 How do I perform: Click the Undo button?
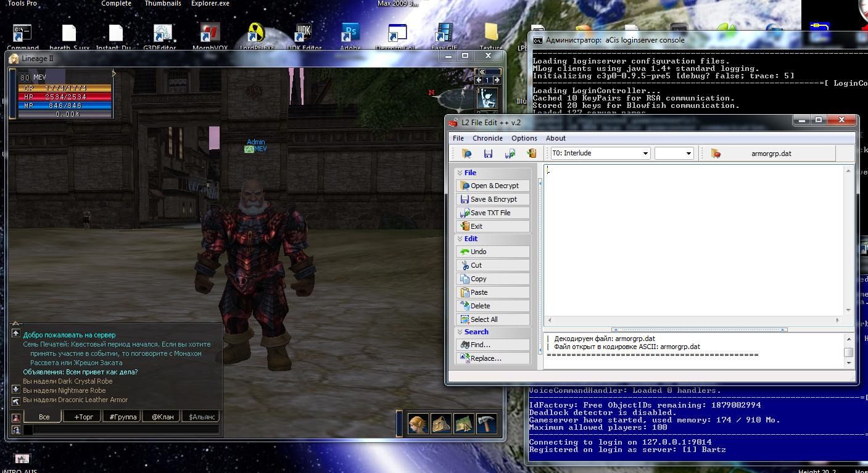pyautogui.click(x=493, y=252)
